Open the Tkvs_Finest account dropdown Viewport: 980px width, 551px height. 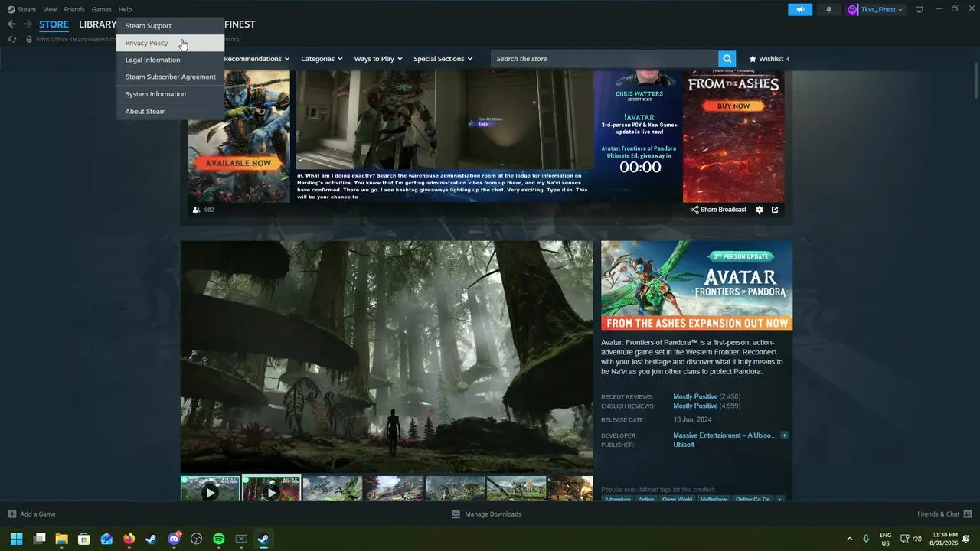click(882, 9)
